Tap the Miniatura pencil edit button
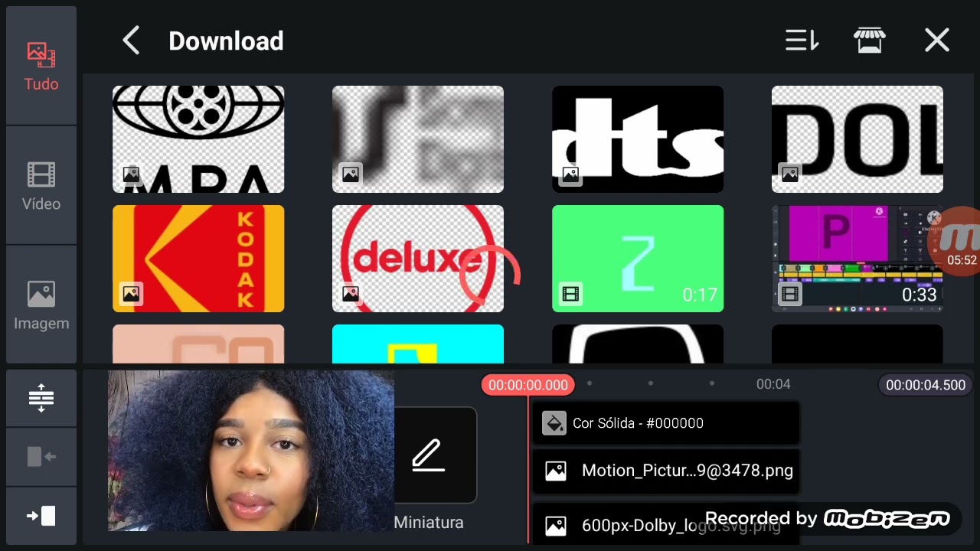The height and width of the screenshot is (551, 980). tap(429, 456)
